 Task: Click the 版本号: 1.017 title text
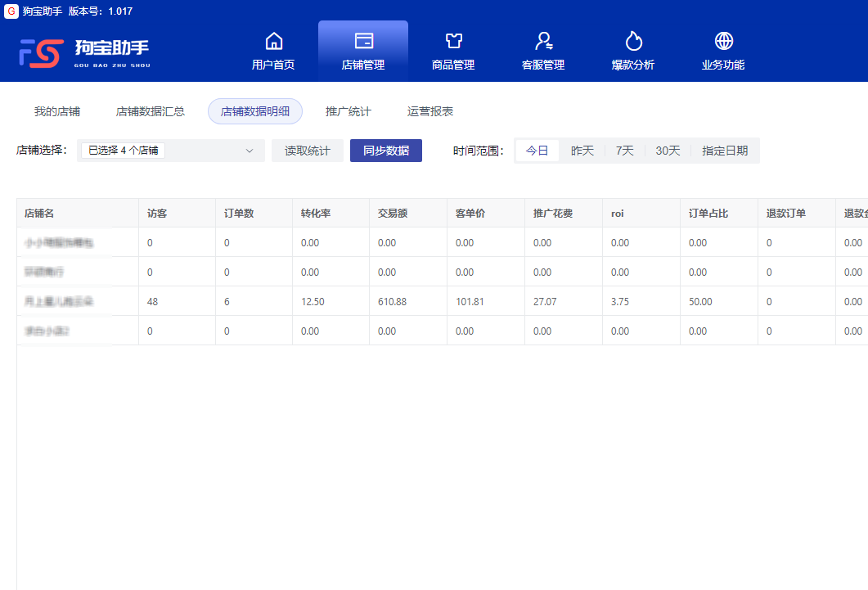100,11
